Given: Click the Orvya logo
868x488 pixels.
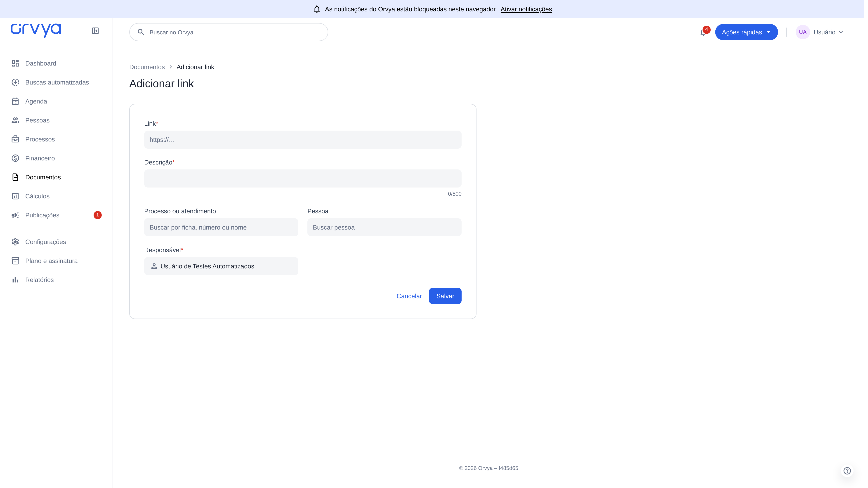Looking at the screenshot, I should click(36, 30).
